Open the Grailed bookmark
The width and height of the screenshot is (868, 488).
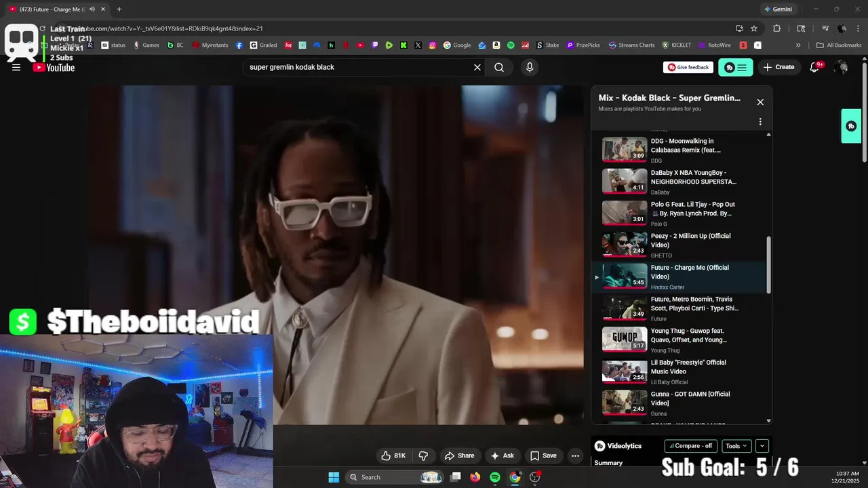[x=263, y=45]
